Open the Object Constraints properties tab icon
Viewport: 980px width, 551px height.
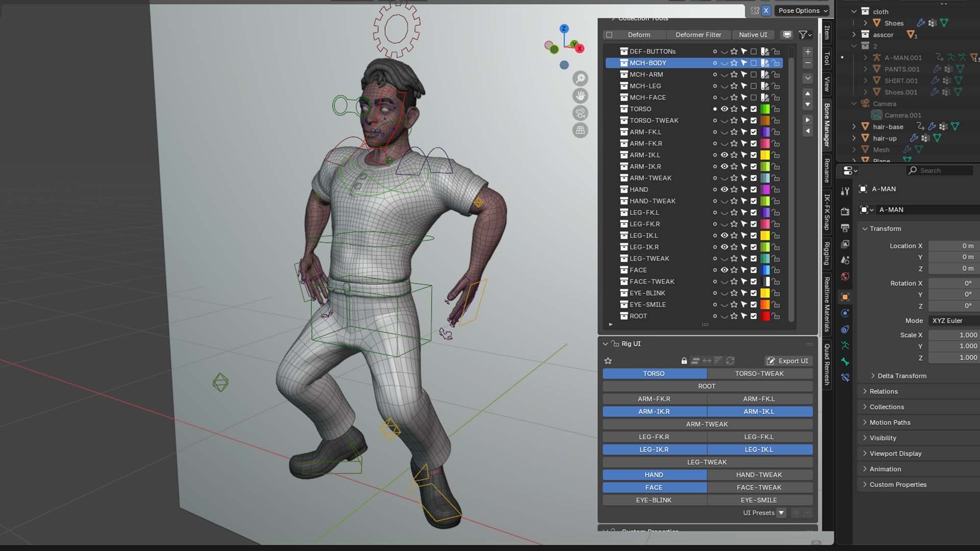(x=845, y=330)
